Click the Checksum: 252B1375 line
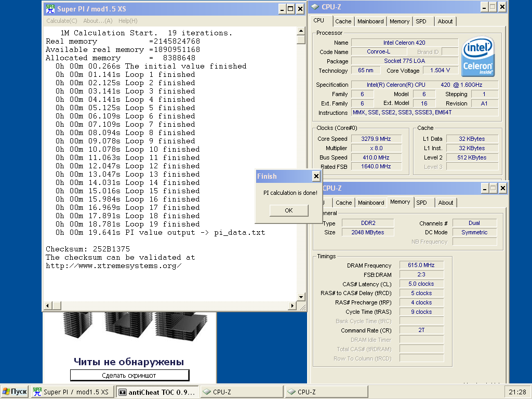 click(x=88, y=249)
